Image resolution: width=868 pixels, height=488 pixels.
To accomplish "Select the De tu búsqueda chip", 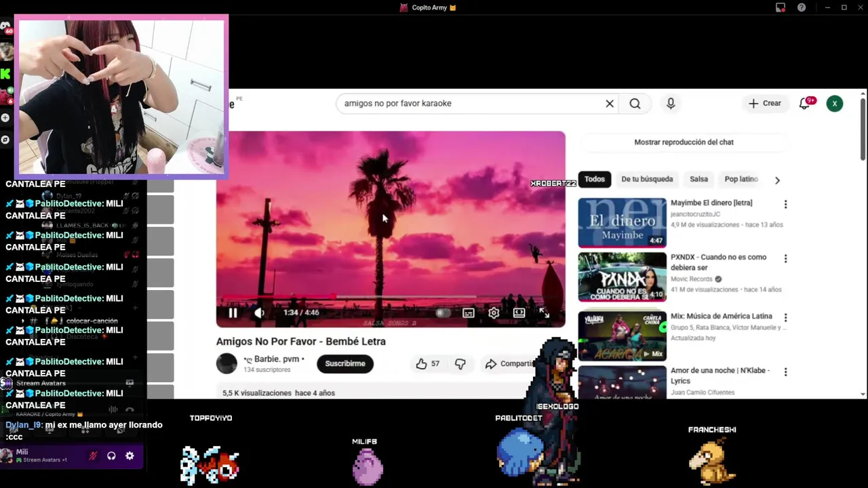I will [647, 180].
